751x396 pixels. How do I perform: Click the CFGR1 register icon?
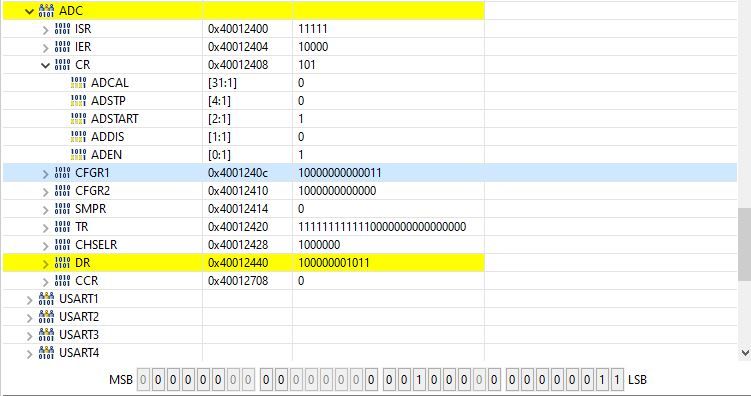62,172
